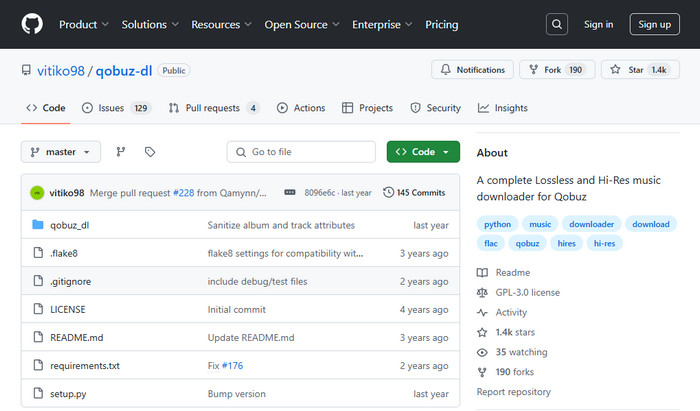Open the music topic tag

540,224
